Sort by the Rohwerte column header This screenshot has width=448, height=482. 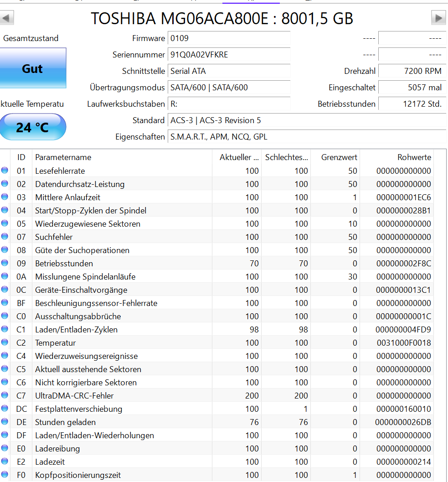pyautogui.click(x=397, y=157)
